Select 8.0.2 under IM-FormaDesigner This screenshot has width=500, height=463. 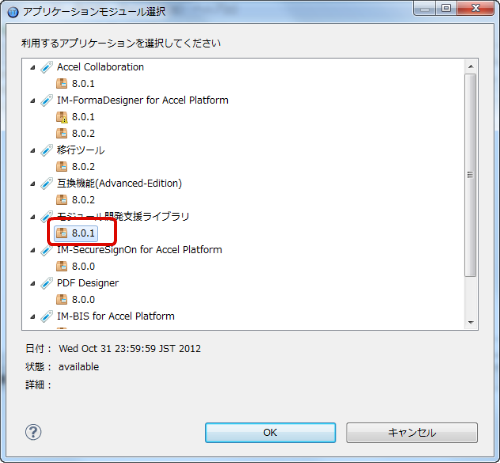tap(83, 133)
